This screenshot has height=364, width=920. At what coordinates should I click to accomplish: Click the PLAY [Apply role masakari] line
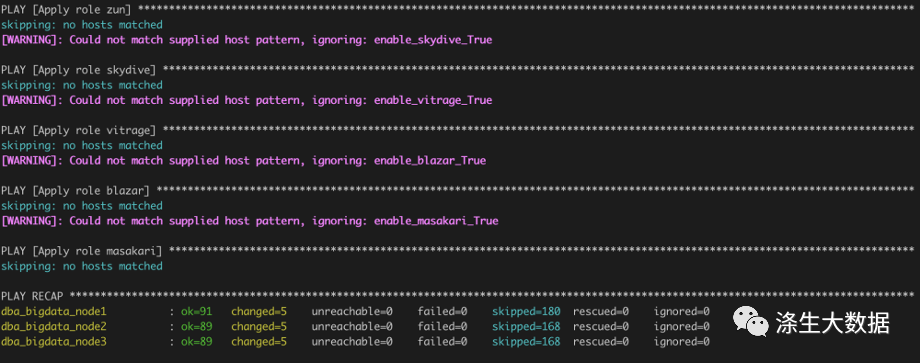tap(460, 251)
